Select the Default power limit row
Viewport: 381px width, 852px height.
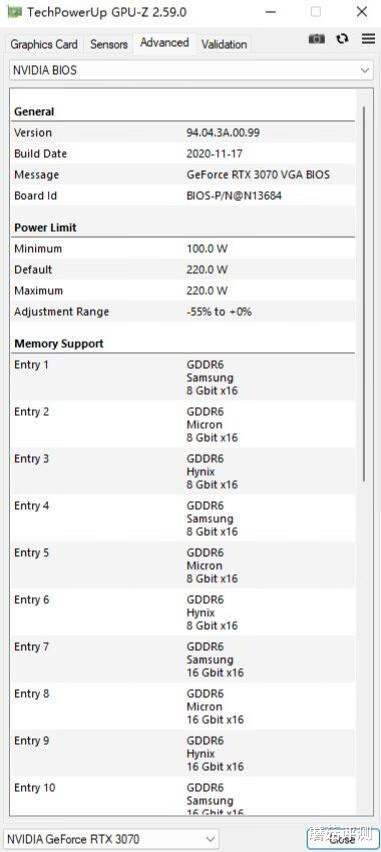[183, 270]
